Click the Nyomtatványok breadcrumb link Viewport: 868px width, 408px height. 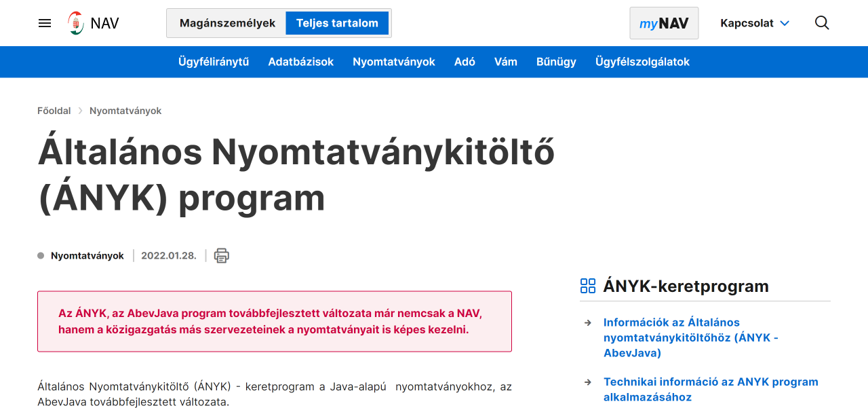[125, 111]
